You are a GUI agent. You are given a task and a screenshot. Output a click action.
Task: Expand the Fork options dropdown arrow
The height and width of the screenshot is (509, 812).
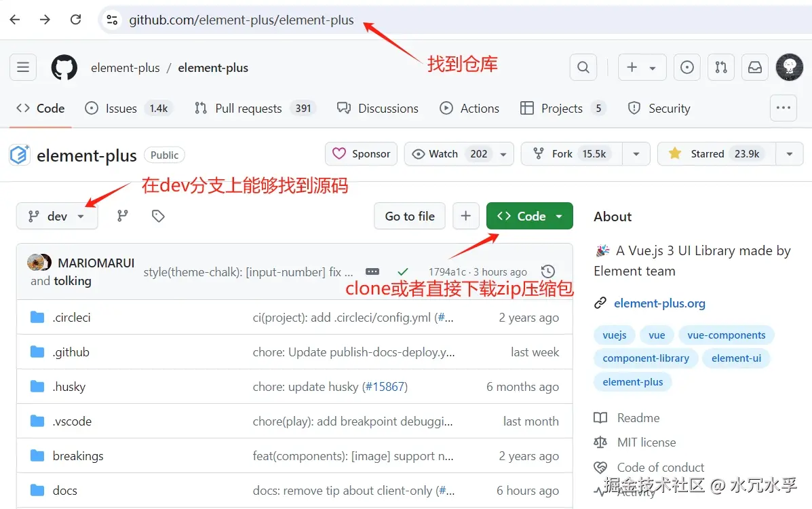tap(636, 154)
